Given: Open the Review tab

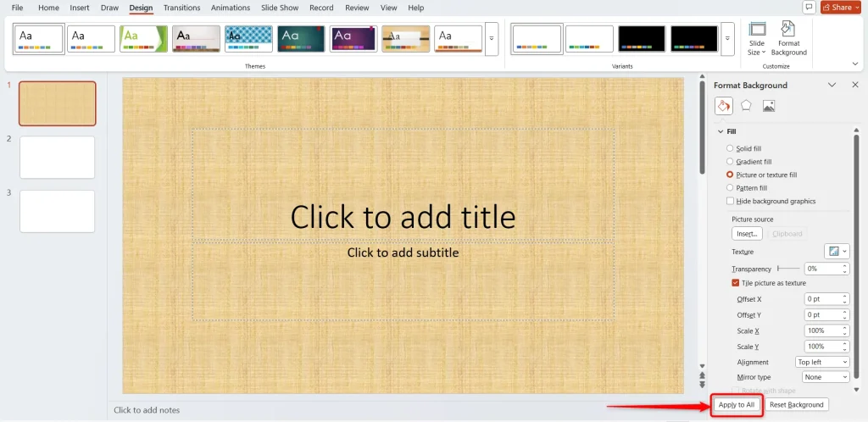Looking at the screenshot, I should 357,8.
